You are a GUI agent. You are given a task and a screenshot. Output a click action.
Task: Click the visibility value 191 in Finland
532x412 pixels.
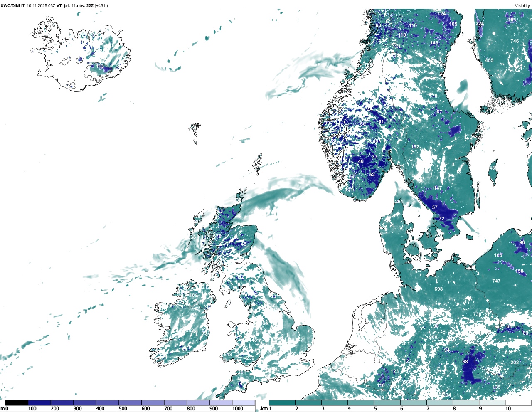point(512,20)
